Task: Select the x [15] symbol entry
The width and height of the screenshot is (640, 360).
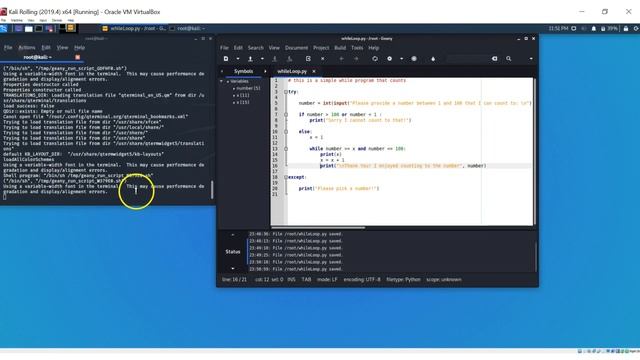Action: (243, 102)
